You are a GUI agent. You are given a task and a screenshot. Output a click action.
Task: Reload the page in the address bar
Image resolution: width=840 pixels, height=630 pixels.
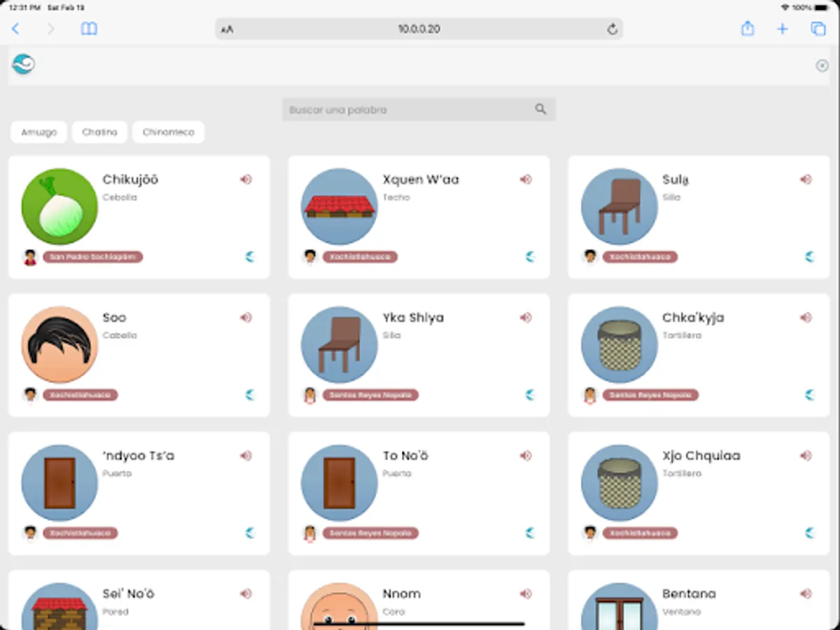612,29
